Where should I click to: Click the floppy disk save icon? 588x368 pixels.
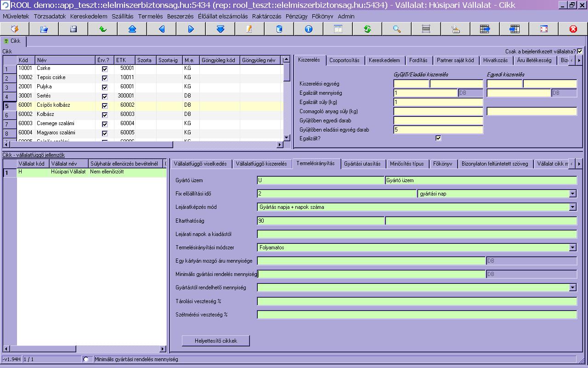(x=73, y=29)
